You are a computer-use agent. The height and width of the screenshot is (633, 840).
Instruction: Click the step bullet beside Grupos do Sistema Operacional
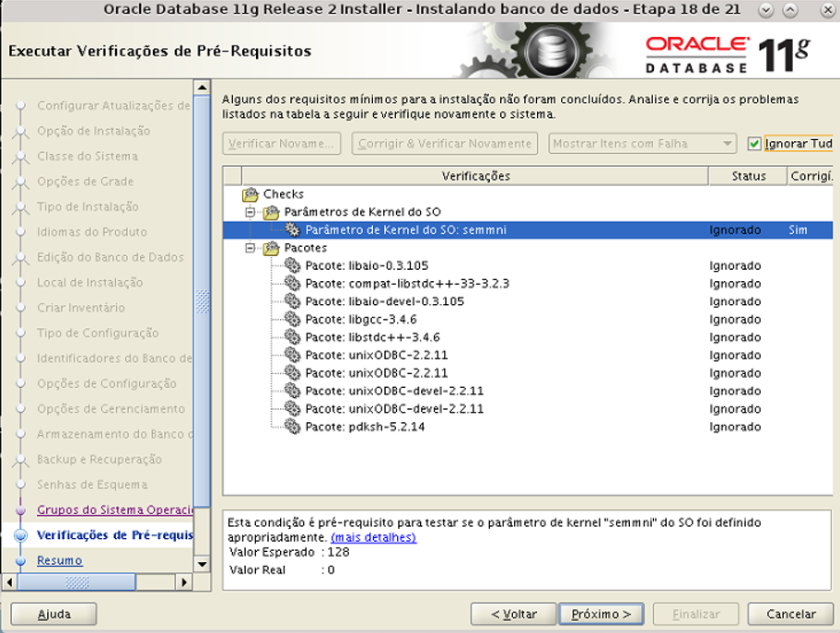tap(21, 510)
